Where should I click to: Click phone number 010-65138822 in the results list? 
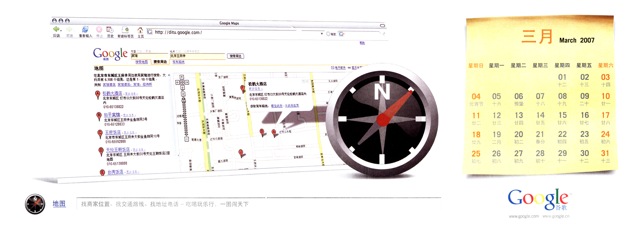click(113, 107)
